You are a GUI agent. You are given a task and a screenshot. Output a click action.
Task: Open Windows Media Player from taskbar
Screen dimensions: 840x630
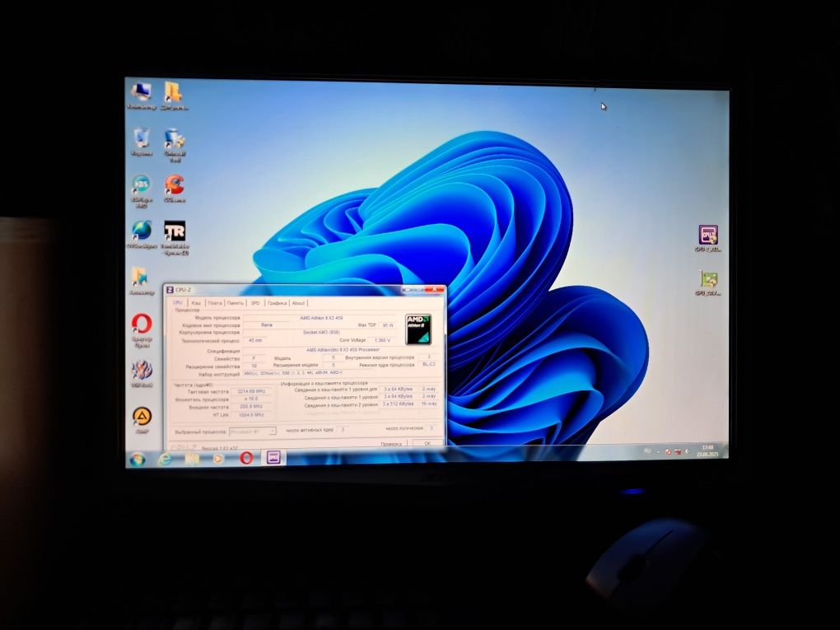[x=218, y=459]
